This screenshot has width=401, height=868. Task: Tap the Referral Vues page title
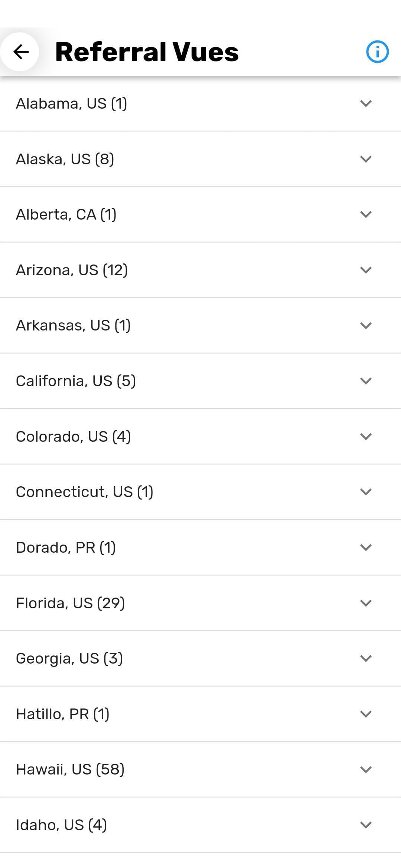(x=147, y=52)
